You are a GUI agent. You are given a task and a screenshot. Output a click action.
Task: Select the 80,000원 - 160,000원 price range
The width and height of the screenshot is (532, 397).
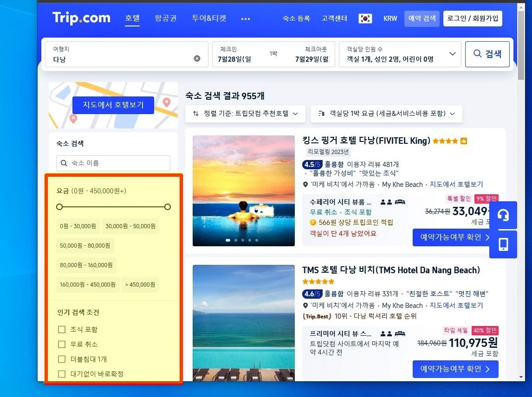click(86, 265)
